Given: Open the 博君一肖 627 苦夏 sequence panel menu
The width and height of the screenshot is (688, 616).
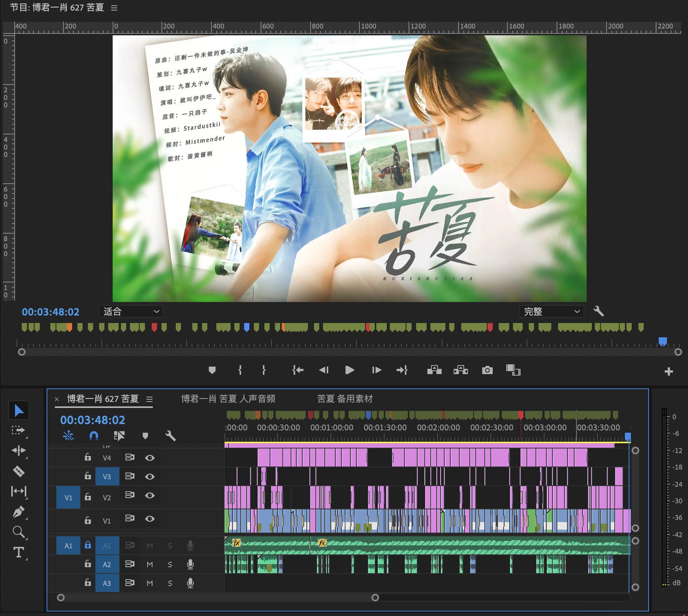Looking at the screenshot, I should coord(149,399).
